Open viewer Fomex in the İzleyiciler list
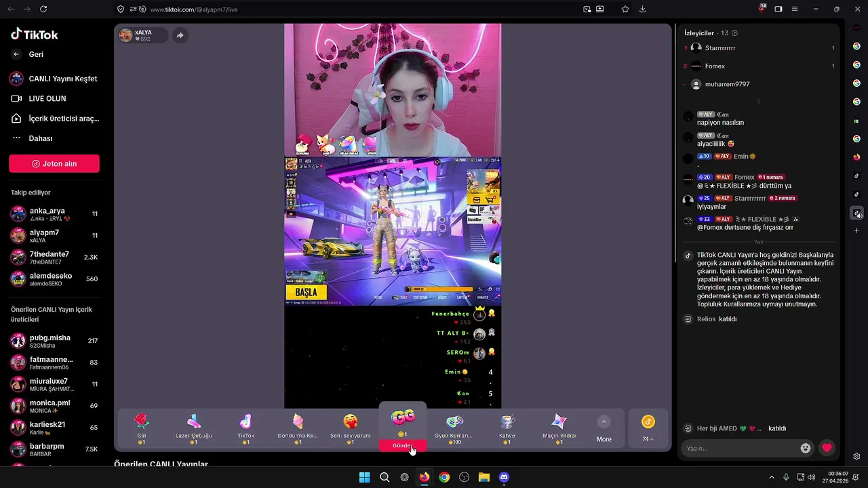 coord(759,66)
